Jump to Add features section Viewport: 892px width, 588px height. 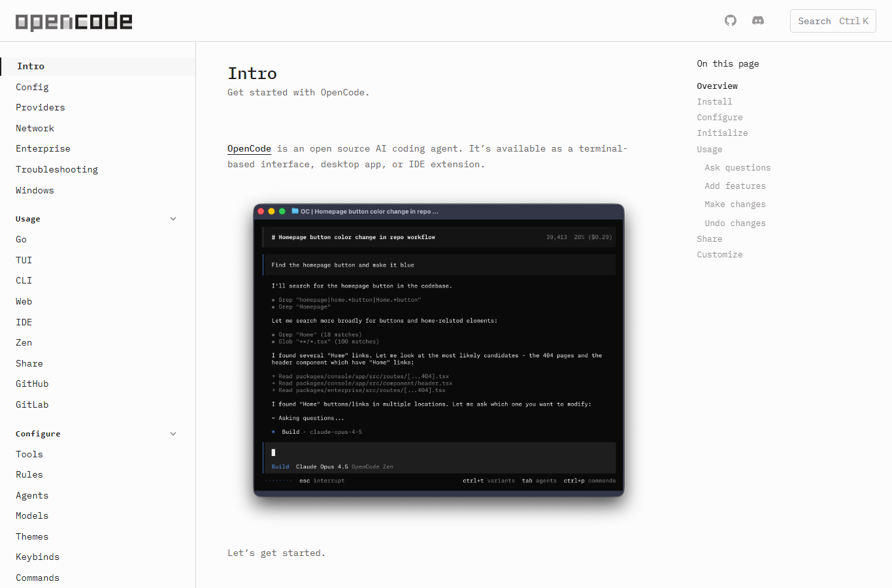pyautogui.click(x=735, y=186)
